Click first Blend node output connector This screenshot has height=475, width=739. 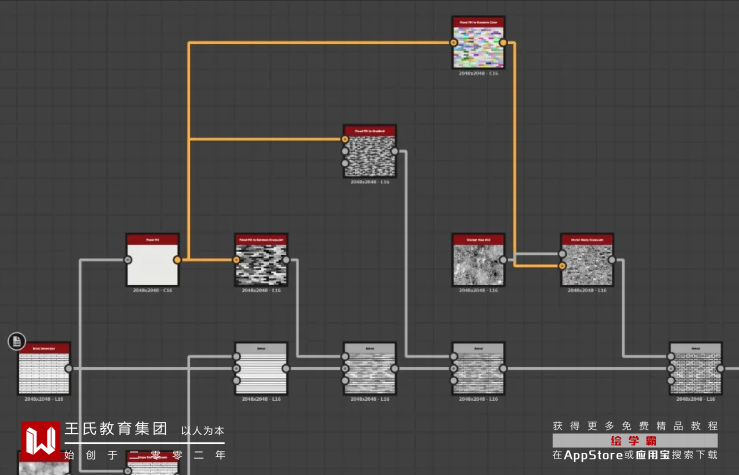[x=286, y=369]
